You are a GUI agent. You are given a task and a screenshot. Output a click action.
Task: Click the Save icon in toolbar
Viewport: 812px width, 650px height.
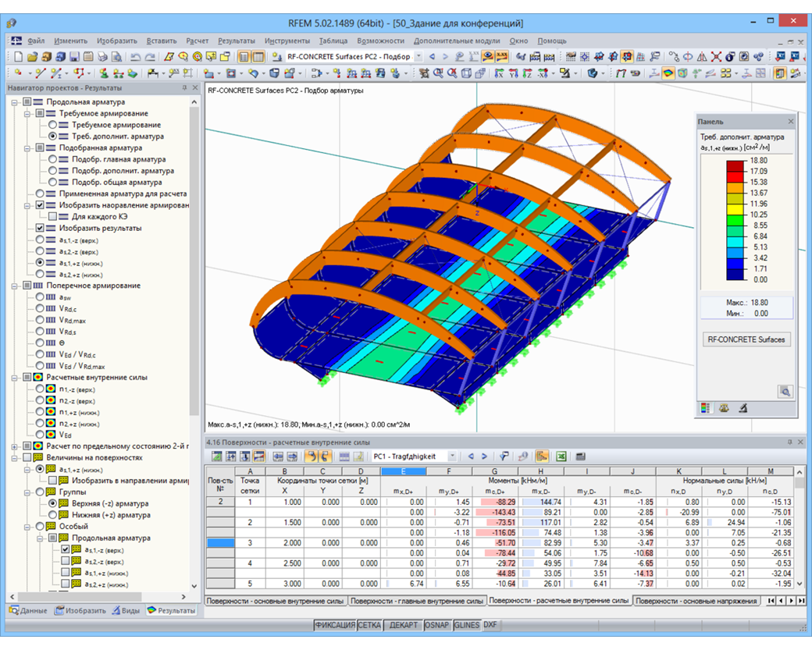74,56
